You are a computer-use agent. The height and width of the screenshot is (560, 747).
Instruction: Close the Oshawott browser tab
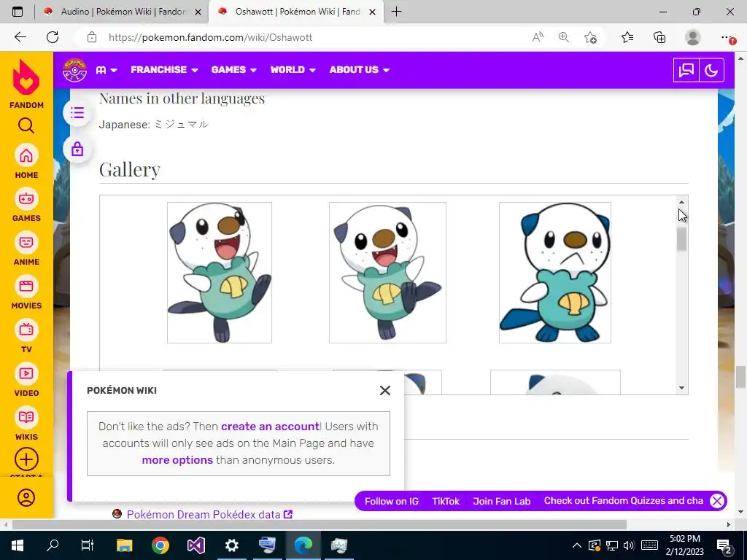373,12
